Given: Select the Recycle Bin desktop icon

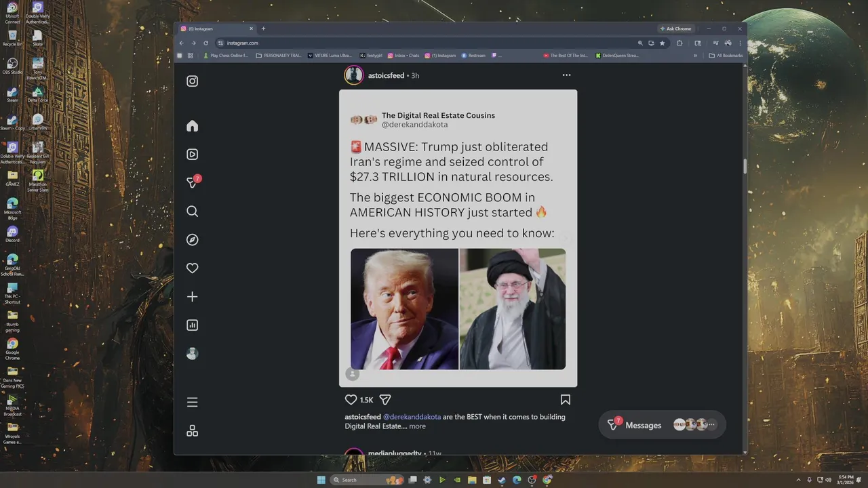Looking at the screenshot, I should click(x=12, y=39).
